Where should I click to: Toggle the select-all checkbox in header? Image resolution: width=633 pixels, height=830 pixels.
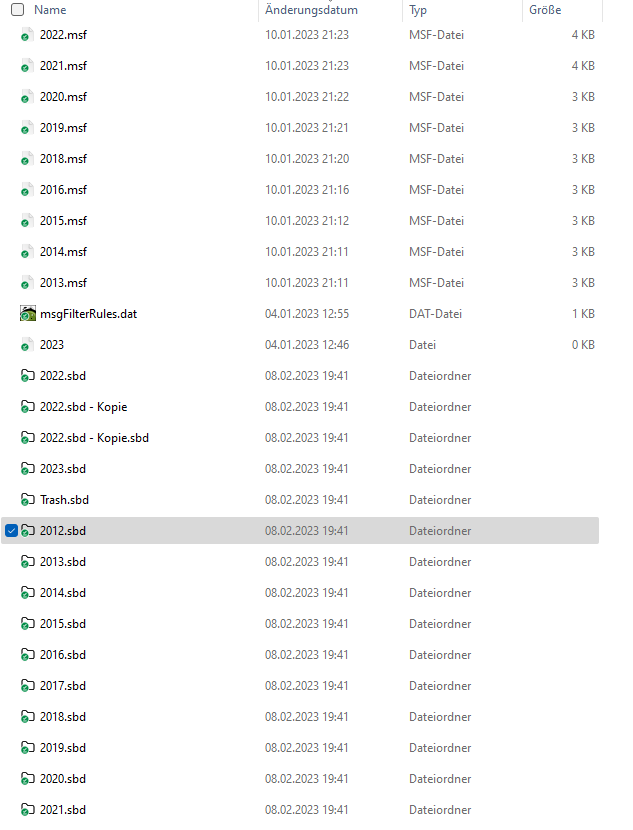click(x=17, y=10)
